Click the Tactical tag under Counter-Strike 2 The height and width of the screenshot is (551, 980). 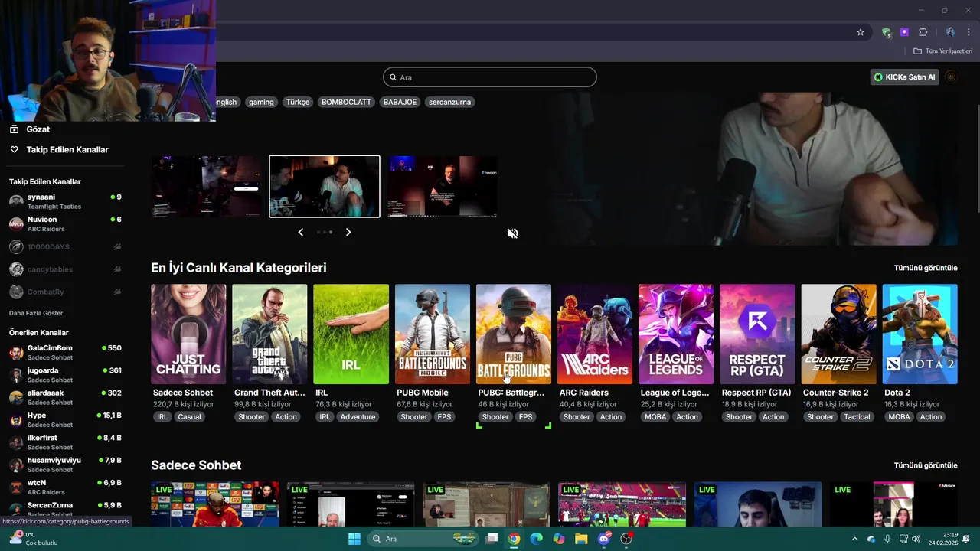tap(857, 417)
